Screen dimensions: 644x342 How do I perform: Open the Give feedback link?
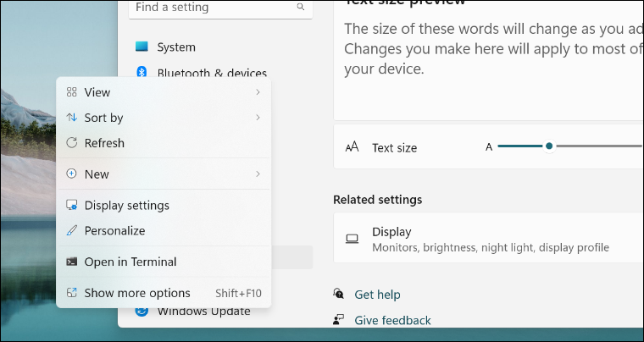[x=392, y=321]
